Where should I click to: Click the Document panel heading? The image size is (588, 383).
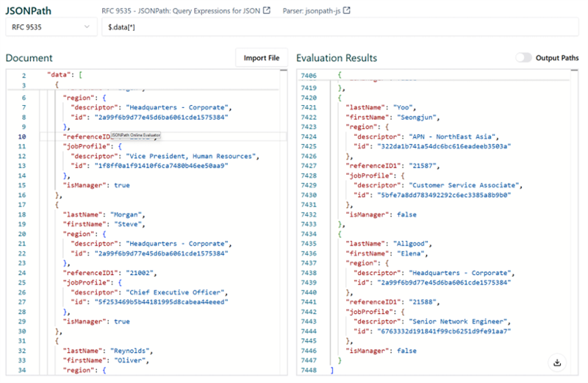coord(29,58)
